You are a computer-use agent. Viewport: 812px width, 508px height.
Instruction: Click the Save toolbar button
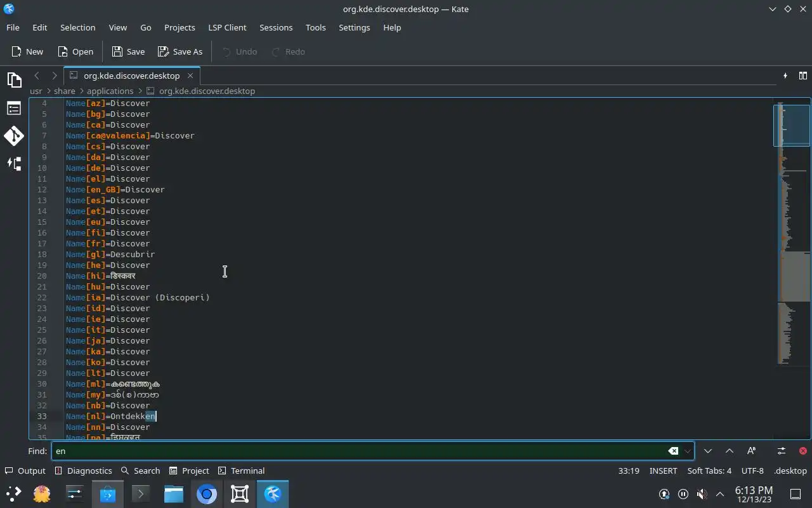[x=129, y=51]
